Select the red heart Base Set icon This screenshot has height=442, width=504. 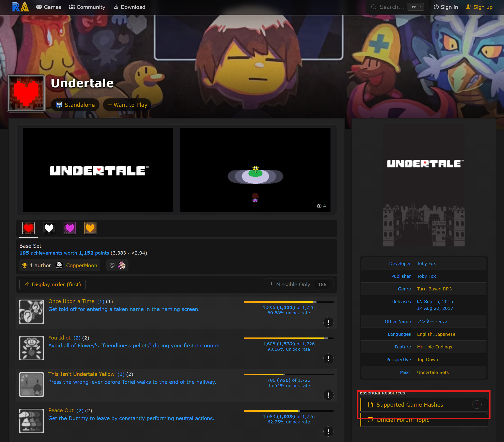[x=28, y=228]
